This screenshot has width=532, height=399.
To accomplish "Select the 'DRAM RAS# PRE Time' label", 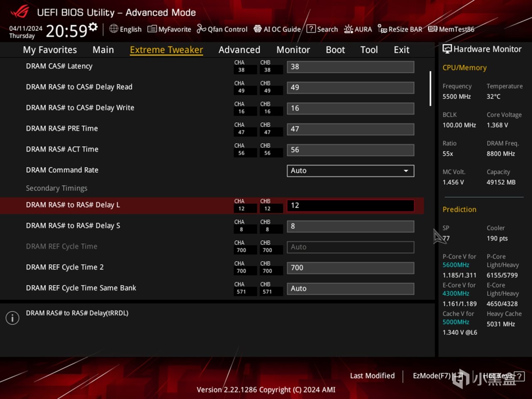I will tap(62, 128).
